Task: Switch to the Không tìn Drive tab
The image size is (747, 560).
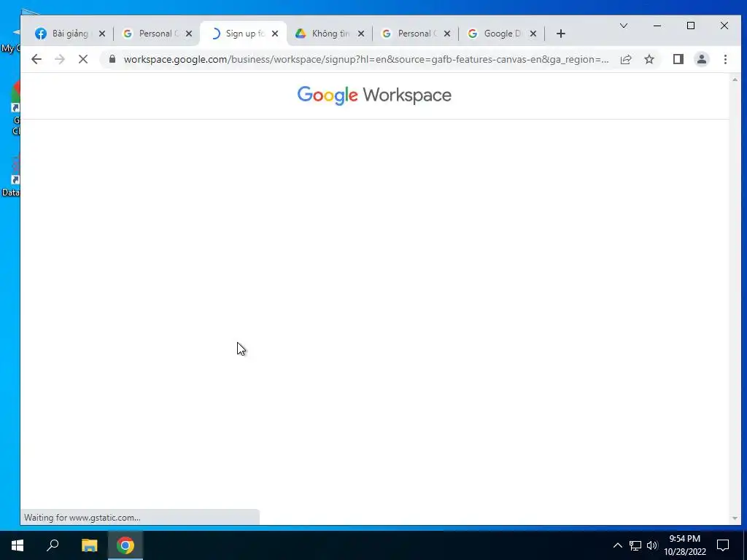Action: (x=329, y=34)
